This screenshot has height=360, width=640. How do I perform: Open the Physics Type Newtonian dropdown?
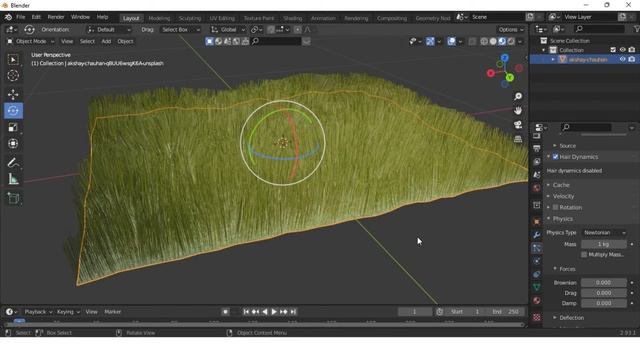click(604, 233)
